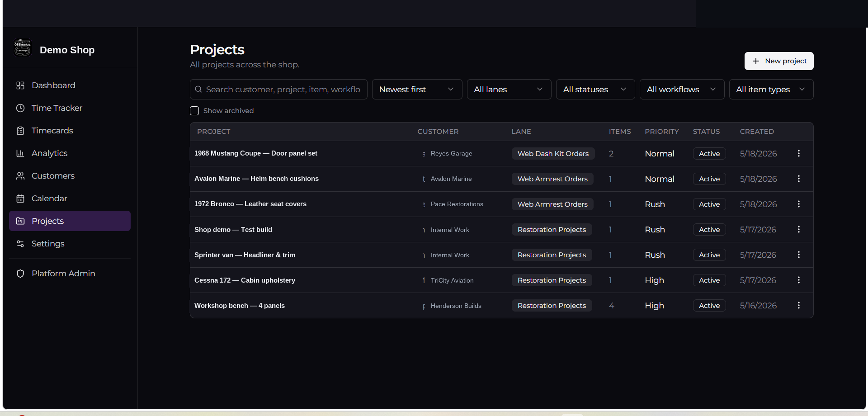The height and width of the screenshot is (416, 868).
Task: Enable the Show archived checkbox
Action: (194, 111)
